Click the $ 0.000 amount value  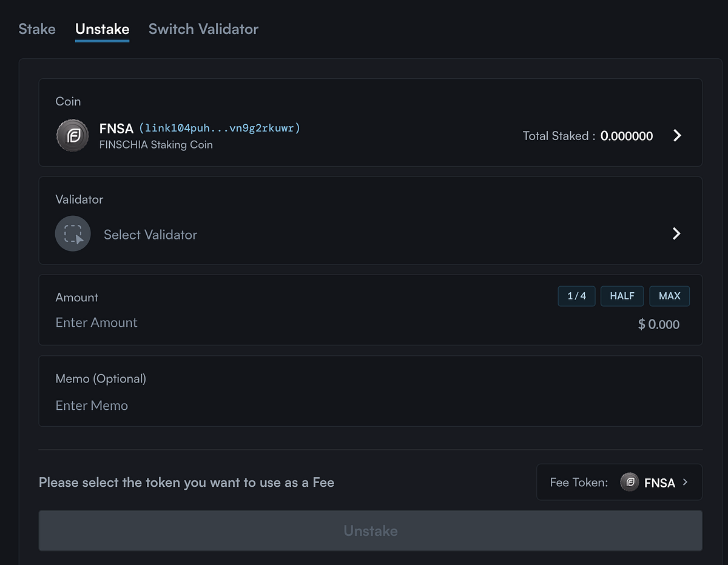click(659, 324)
